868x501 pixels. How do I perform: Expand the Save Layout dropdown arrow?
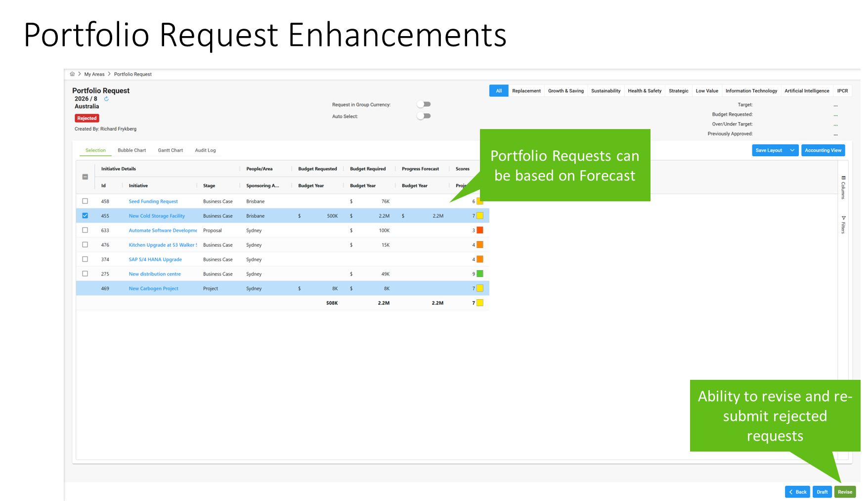792,150
